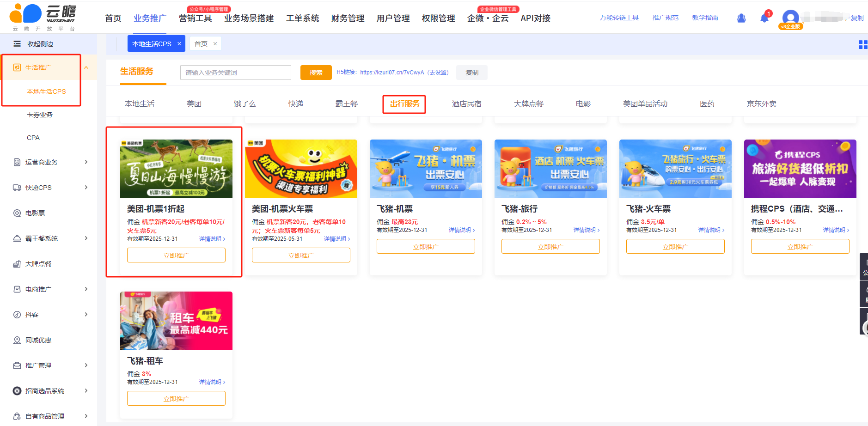The height and width of the screenshot is (426, 868).
Task: Click the 收起侧边 collapse sidebar icon
Action: pyautogui.click(x=17, y=44)
